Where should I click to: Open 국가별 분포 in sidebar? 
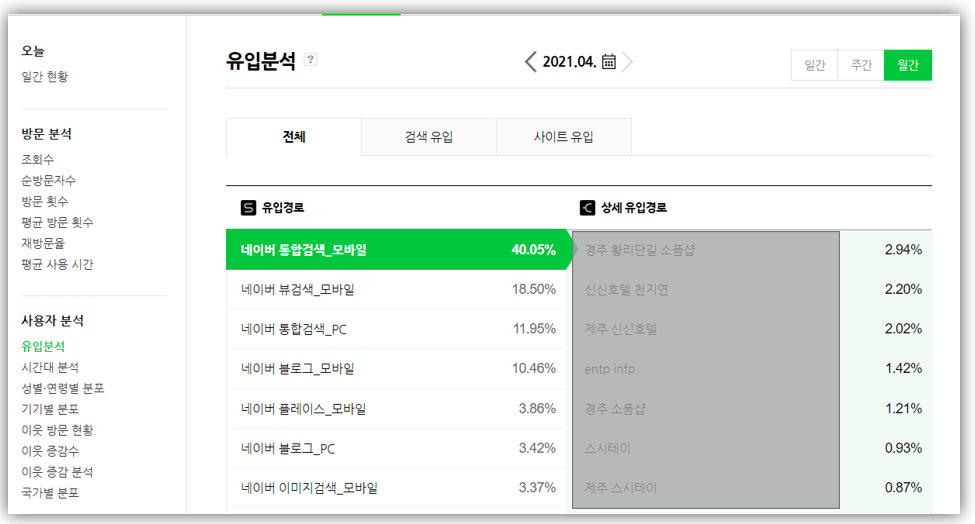click(50, 492)
